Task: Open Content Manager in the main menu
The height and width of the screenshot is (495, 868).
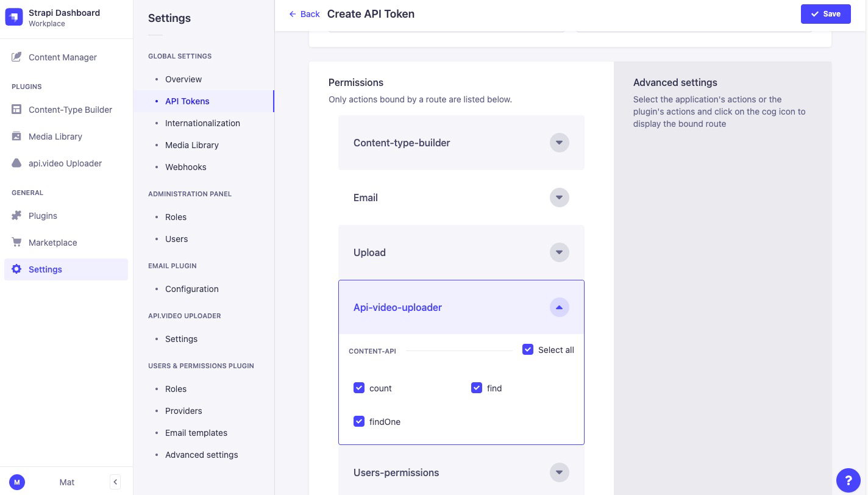Action: (66, 57)
